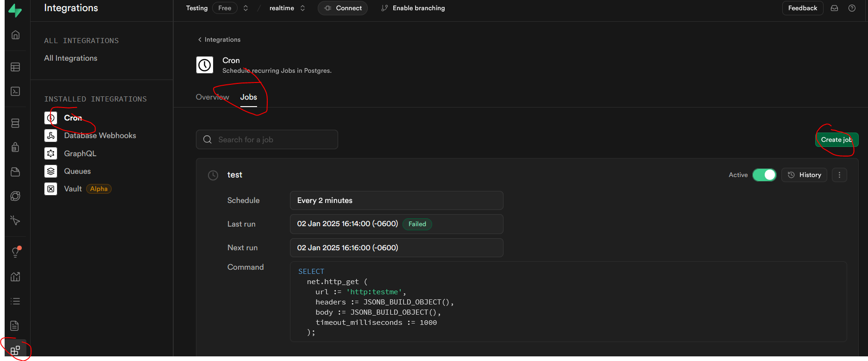Open the Integrations sidebar icon

(15, 350)
